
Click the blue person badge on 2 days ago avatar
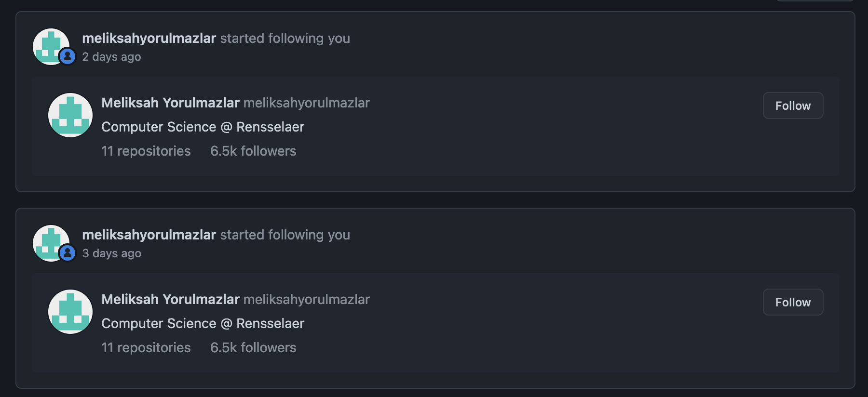[68, 56]
